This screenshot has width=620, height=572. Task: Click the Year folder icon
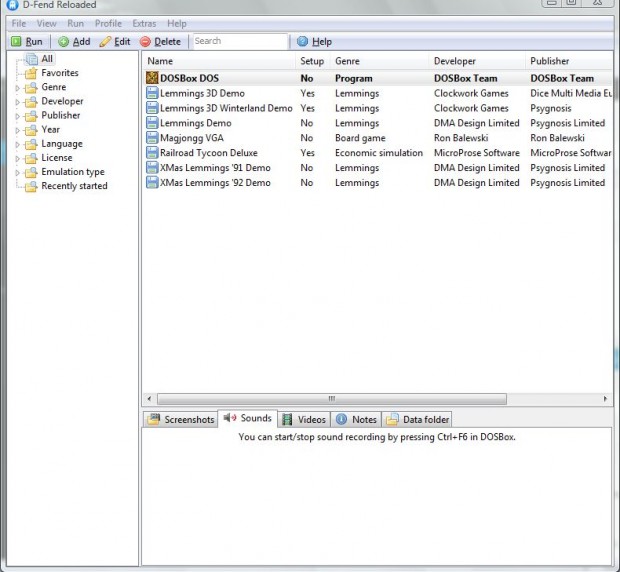(x=31, y=130)
